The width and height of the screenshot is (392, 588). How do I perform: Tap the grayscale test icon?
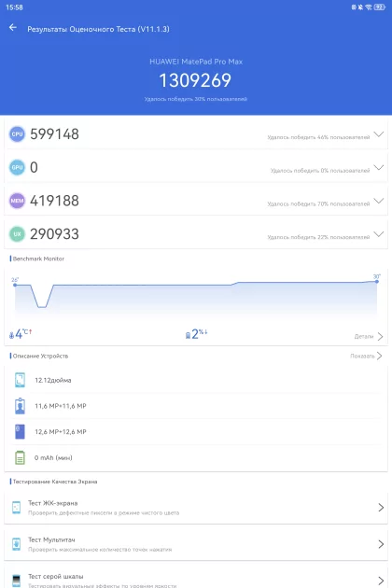(x=16, y=581)
